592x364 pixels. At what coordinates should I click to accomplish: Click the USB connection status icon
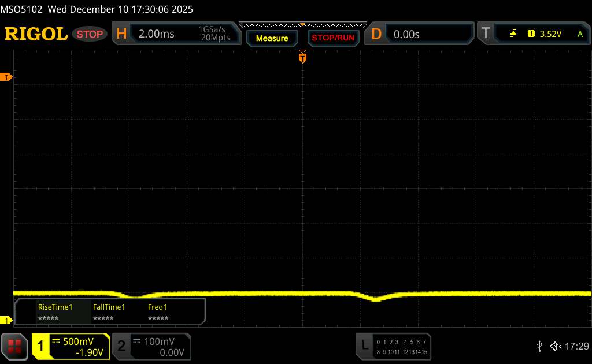pyautogui.click(x=539, y=346)
